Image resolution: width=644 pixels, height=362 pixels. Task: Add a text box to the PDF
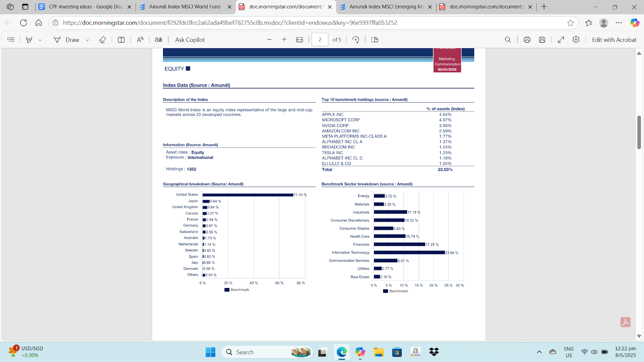121,40
